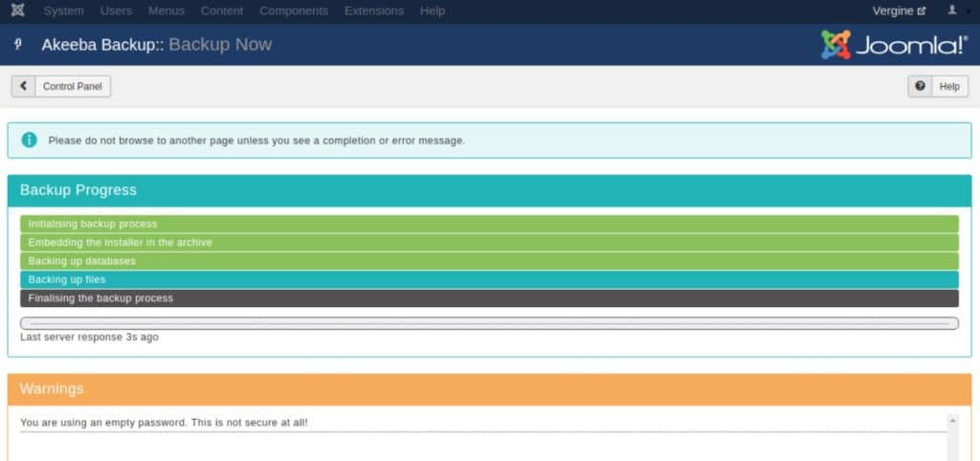Click the backup progress bar

pyautogui.click(x=489, y=323)
